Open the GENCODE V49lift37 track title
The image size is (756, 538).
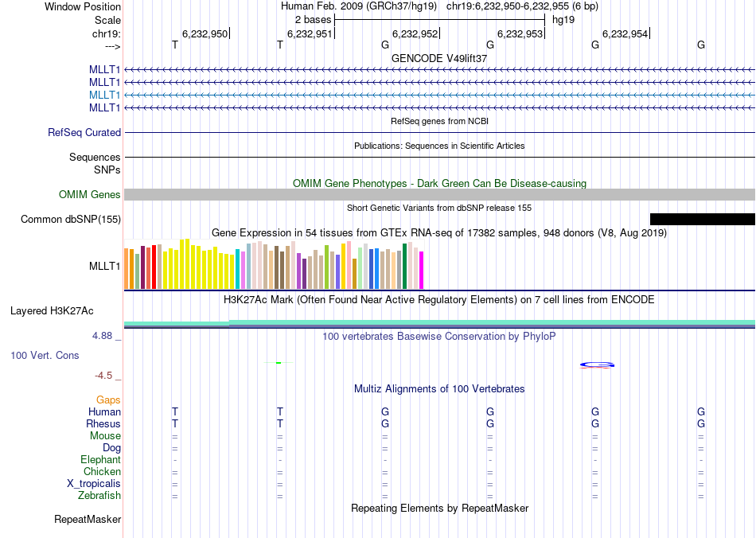pos(439,58)
